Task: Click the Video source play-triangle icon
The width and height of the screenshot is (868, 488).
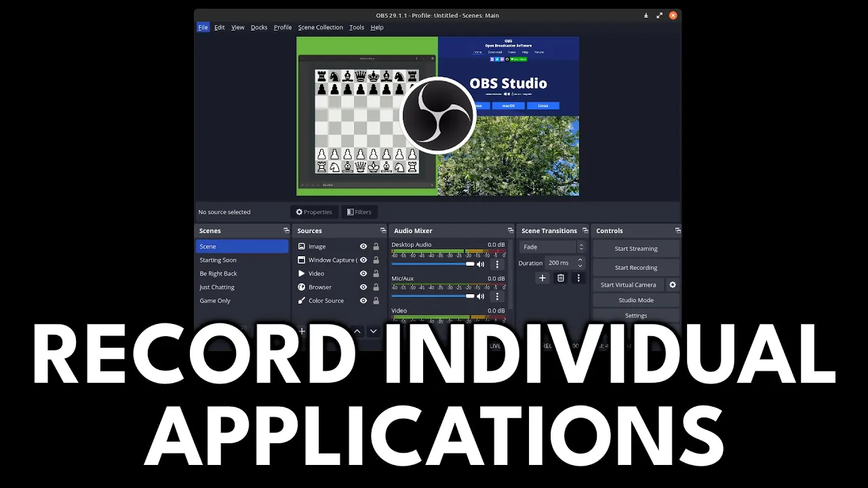Action: (302, 274)
